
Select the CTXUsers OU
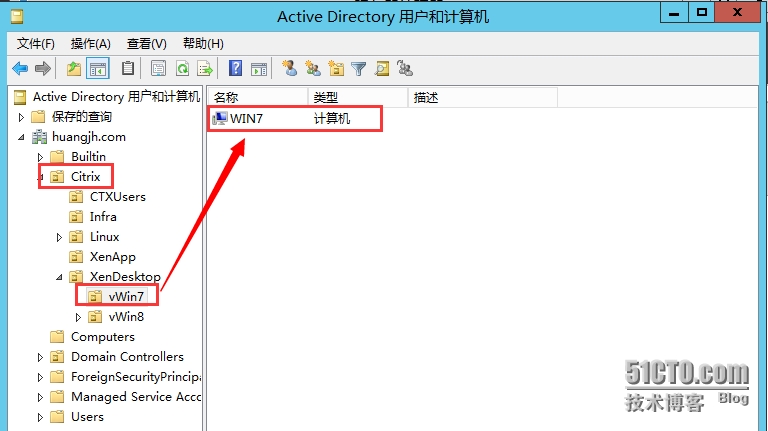pyautogui.click(x=118, y=197)
